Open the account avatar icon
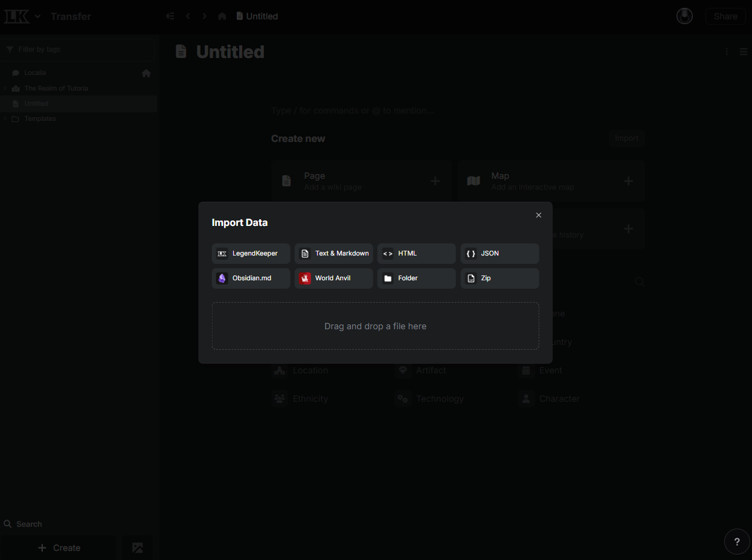The height and width of the screenshot is (560, 752). pos(684,16)
